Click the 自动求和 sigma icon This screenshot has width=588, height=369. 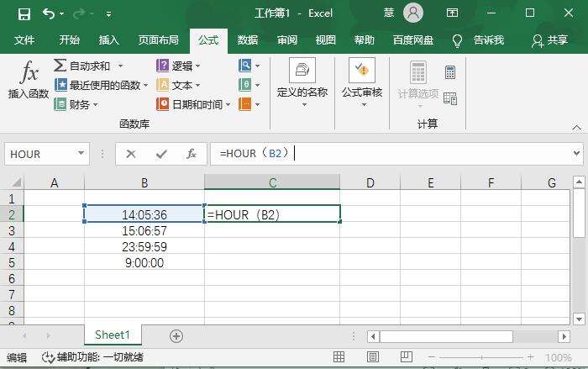60,66
